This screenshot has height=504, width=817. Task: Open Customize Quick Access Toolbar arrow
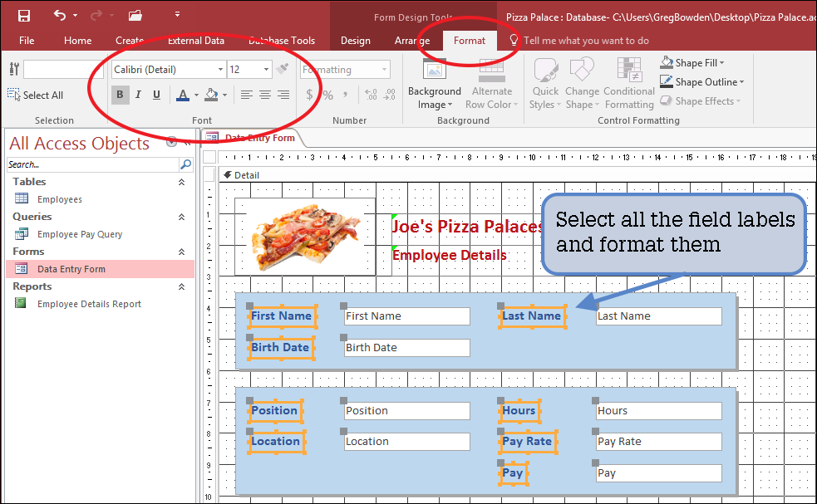[177, 15]
